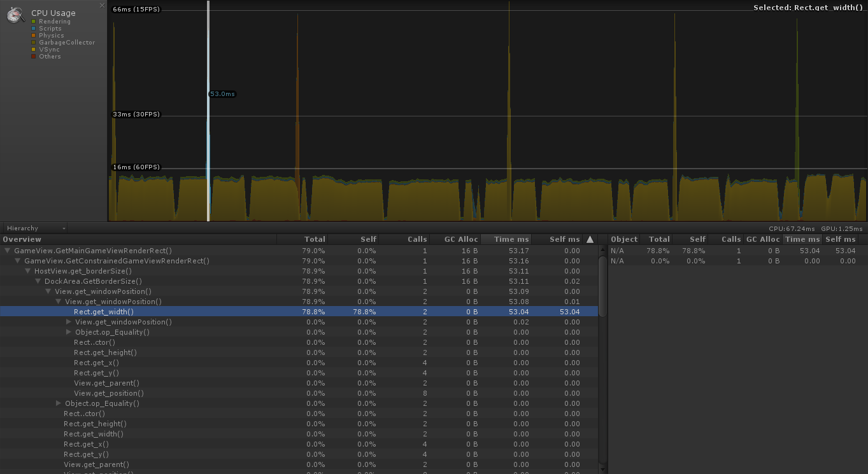Click the Object column header in detail pane
The height and width of the screenshot is (474, 868).
point(624,239)
